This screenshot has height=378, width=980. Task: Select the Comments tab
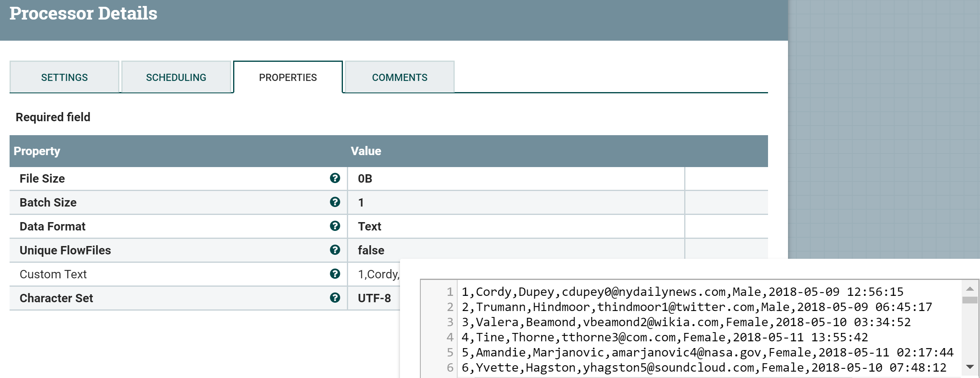tap(399, 77)
